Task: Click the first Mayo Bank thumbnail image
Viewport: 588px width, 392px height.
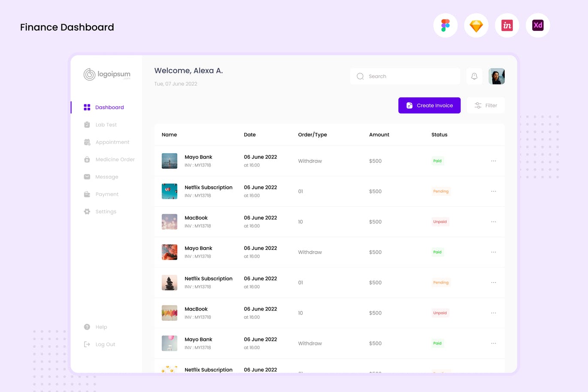Action: 170,161
